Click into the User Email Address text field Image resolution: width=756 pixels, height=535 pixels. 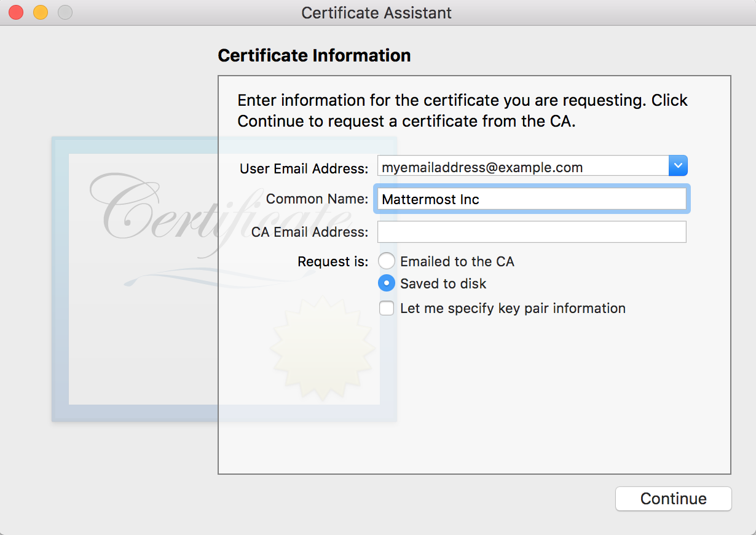(522, 167)
